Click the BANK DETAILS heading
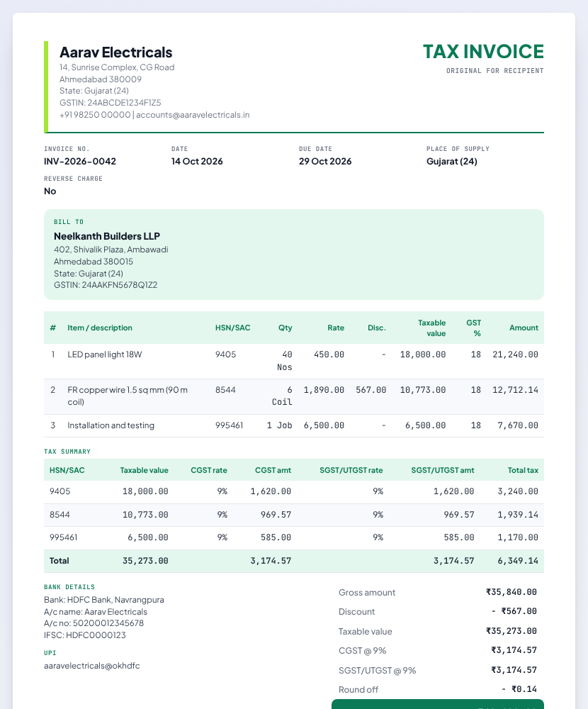This screenshot has width=588, height=709. [69, 587]
